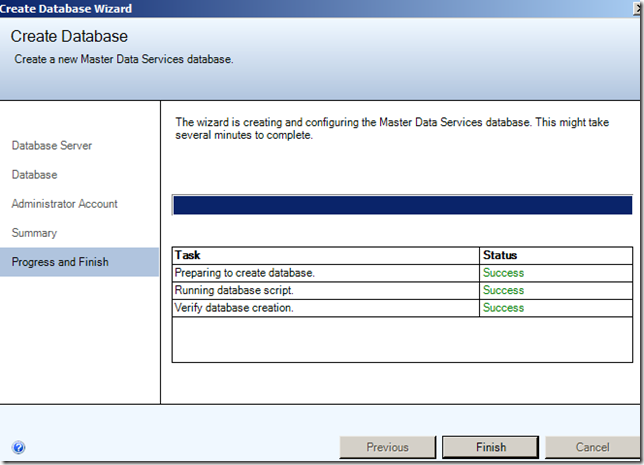The height and width of the screenshot is (465, 644).
Task: Click the wizard progress description paragraph
Action: coord(392,129)
